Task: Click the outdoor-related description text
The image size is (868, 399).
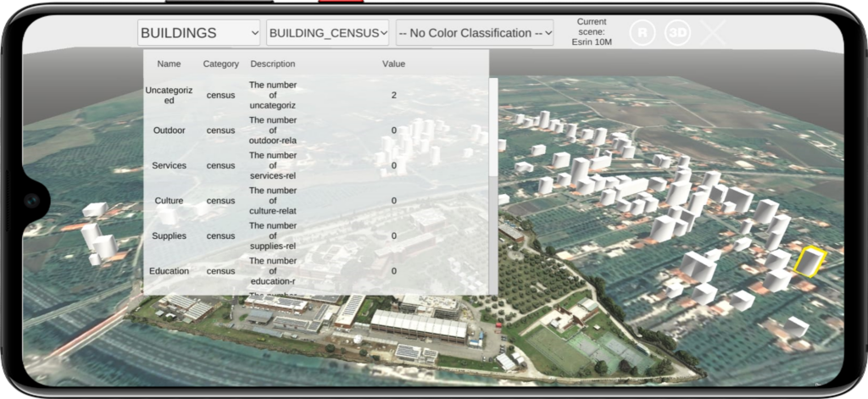Action: click(x=273, y=130)
